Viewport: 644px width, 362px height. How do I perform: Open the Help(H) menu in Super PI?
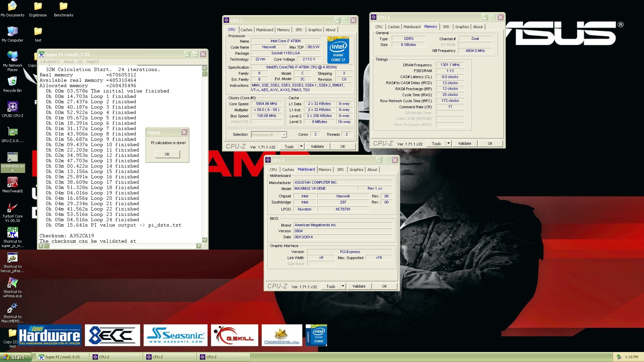93,62
